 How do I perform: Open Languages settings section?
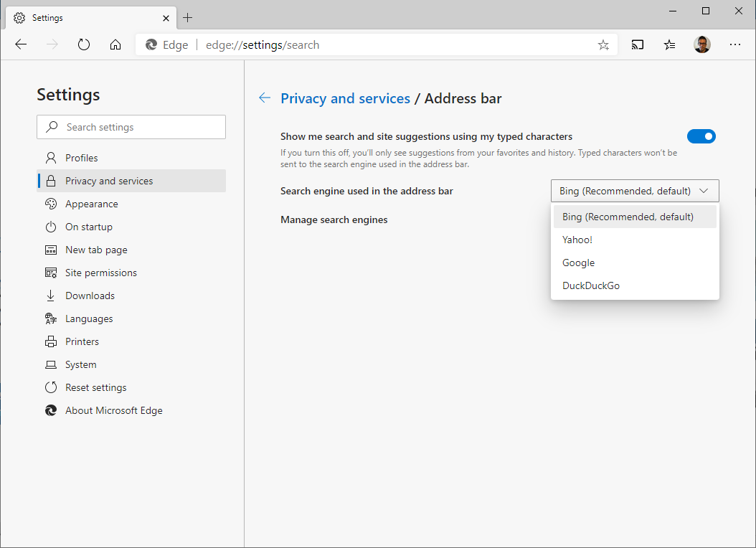[x=131, y=319]
